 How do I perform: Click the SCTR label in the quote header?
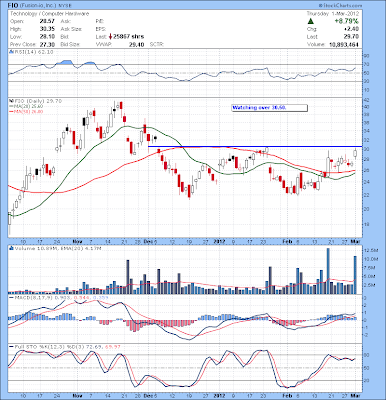pos(157,44)
